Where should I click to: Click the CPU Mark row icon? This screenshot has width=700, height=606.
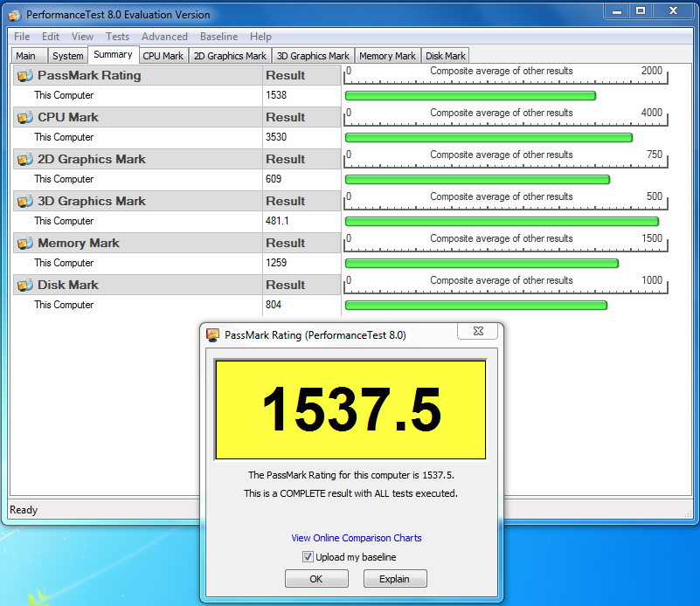coord(25,117)
